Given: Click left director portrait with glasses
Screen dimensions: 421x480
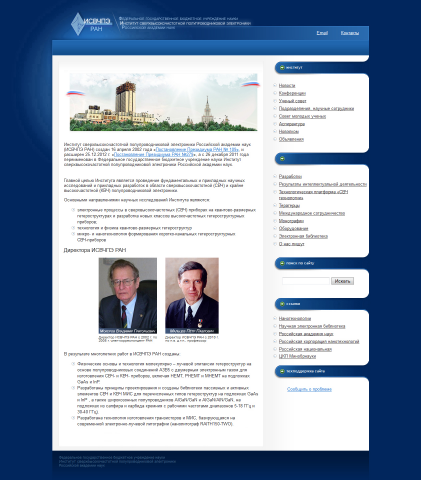Looking at the screenshot, I should (128, 296).
